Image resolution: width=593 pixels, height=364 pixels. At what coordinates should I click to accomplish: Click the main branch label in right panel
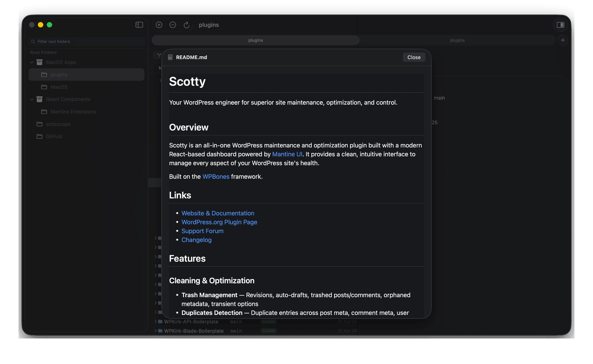coord(439,98)
